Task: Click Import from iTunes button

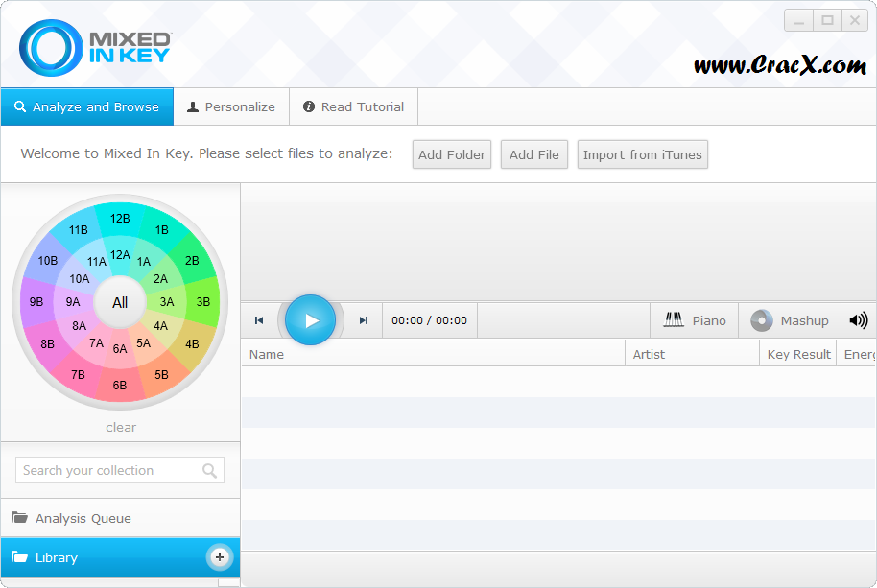Action: 643,154
